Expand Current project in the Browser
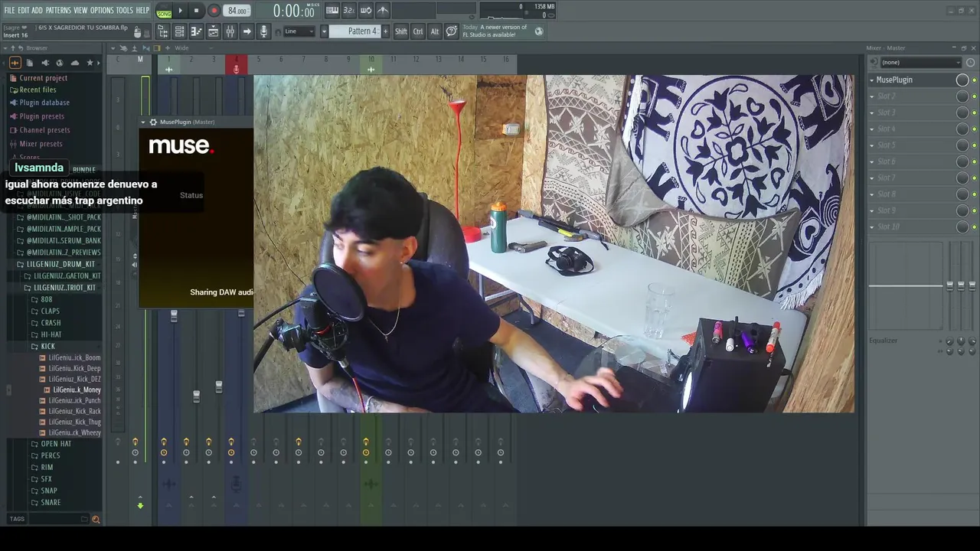 point(43,78)
